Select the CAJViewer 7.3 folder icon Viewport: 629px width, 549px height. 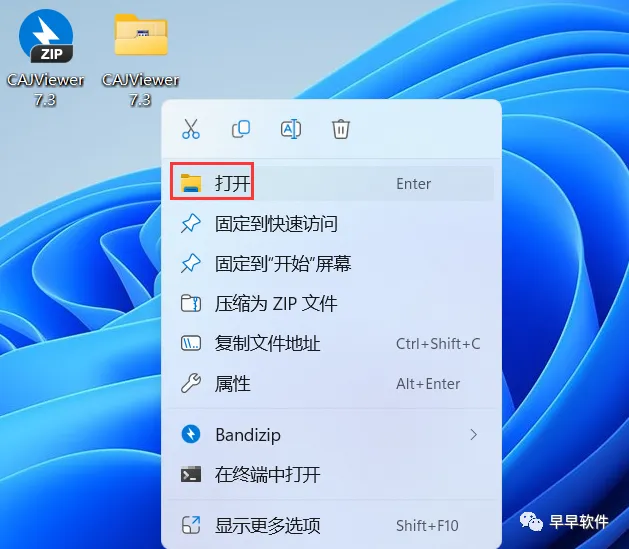[x=141, y=35]
